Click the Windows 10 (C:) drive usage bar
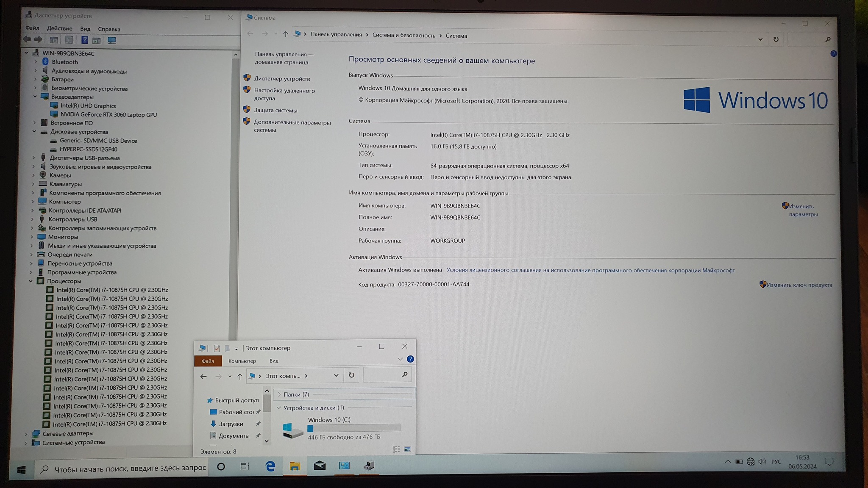The image size is (868, 488). coord(354,428)
